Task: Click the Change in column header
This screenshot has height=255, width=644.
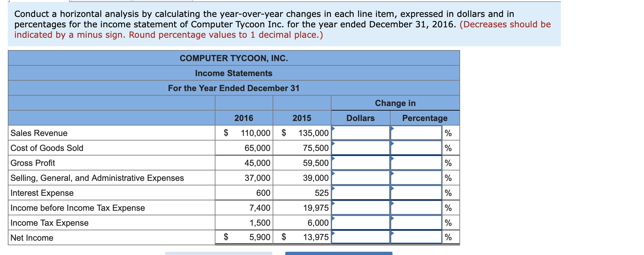Action: pos(395,103)
